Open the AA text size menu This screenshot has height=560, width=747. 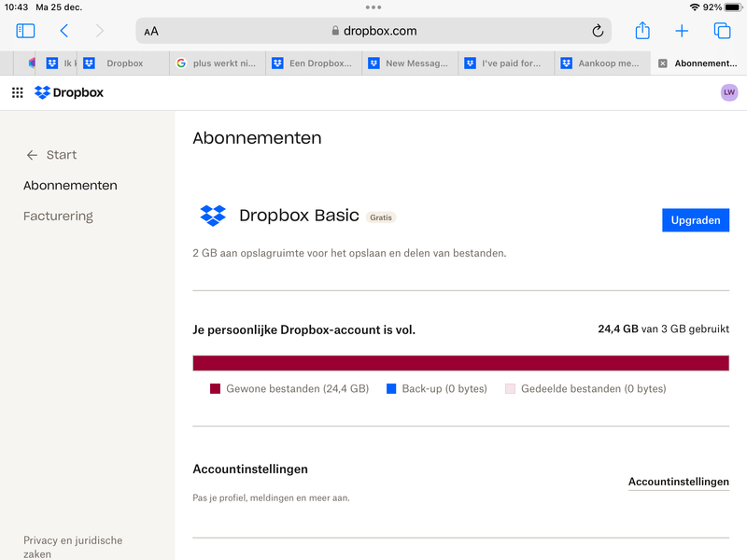click(x=151, y=31)
